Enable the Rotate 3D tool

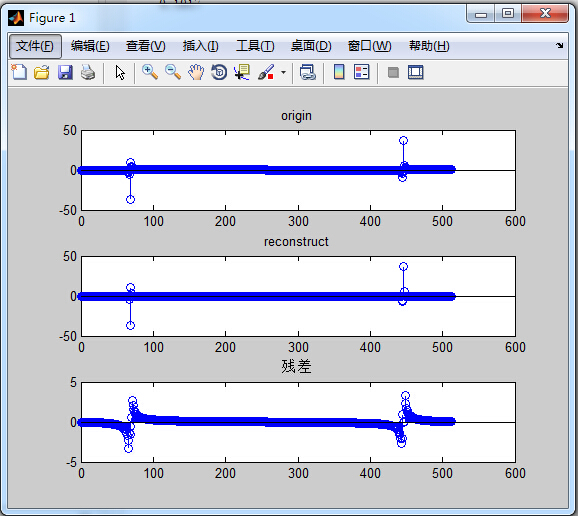(x=219, y=72)
